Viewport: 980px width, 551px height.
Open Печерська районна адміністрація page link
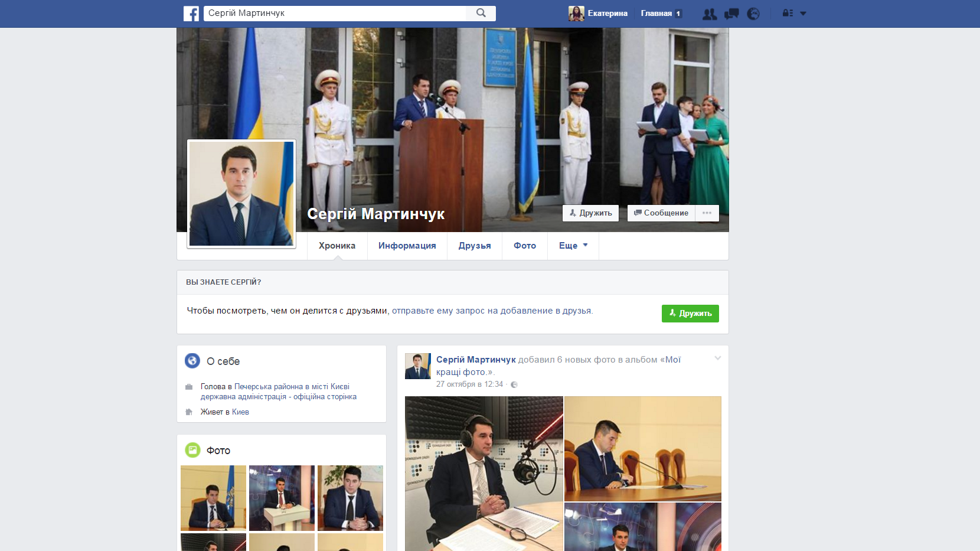pyautogui.click(x=279, y=392)
